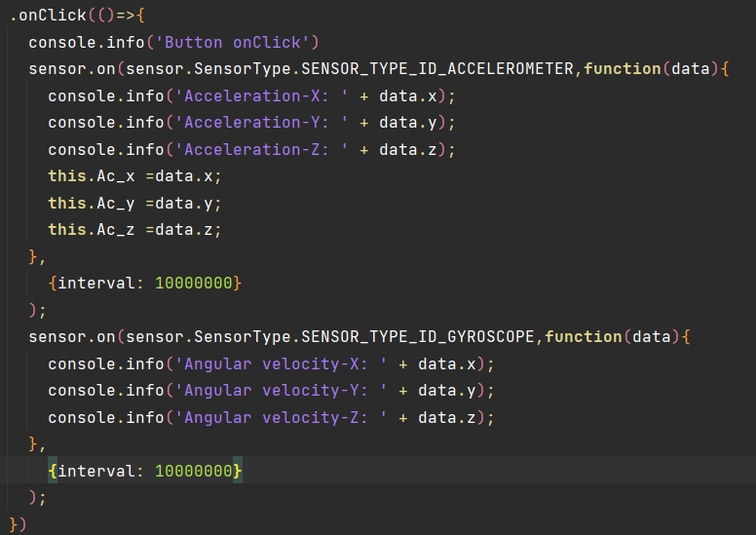Click the 'Angular velocity-Y: ' string
The height and width of the screenshot is (535, 756).
click(x=281, y=390)
